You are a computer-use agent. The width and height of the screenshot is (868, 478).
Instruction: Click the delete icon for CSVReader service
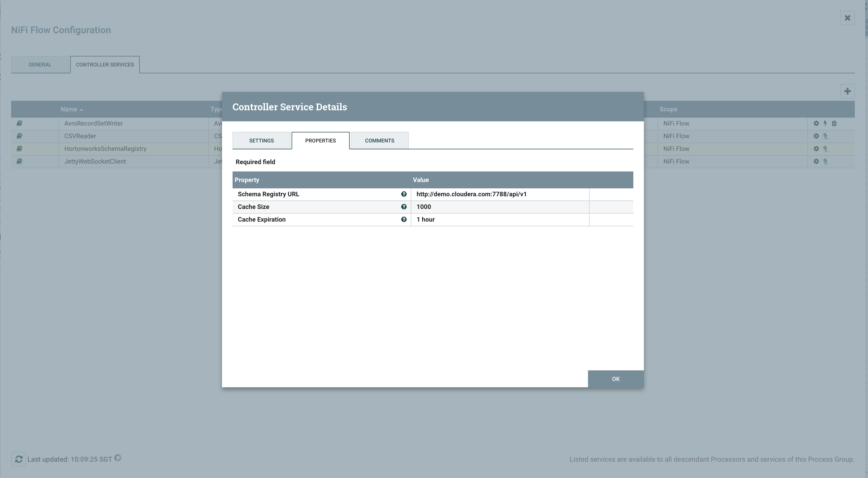coord(835,136)
